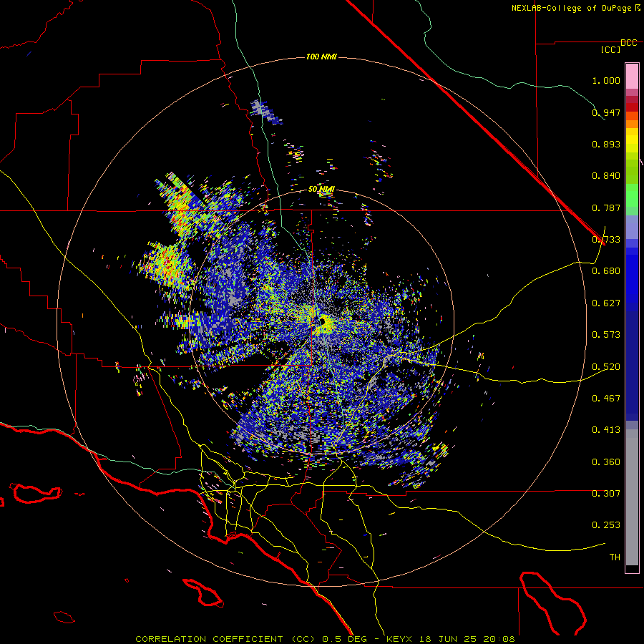Click the black radar site dot at the center

pyautogui.click(x=323, y=321)
